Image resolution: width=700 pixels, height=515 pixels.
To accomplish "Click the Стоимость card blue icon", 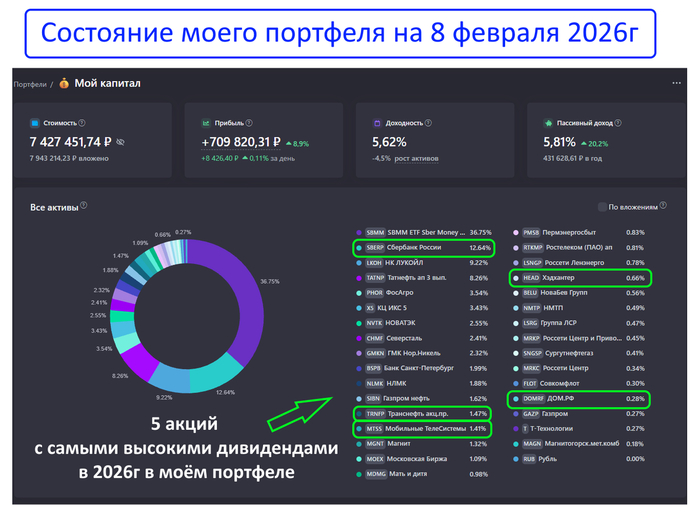I will [x=35, y=121].
